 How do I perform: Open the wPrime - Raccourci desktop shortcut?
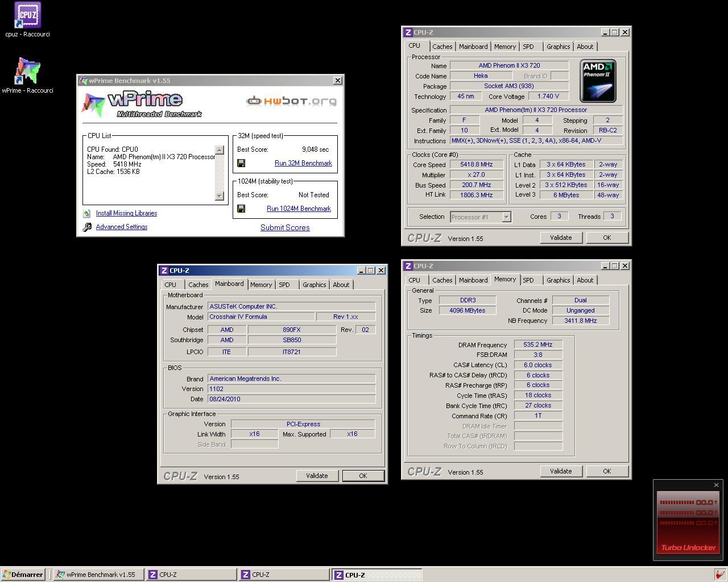[x=27, y=75]
